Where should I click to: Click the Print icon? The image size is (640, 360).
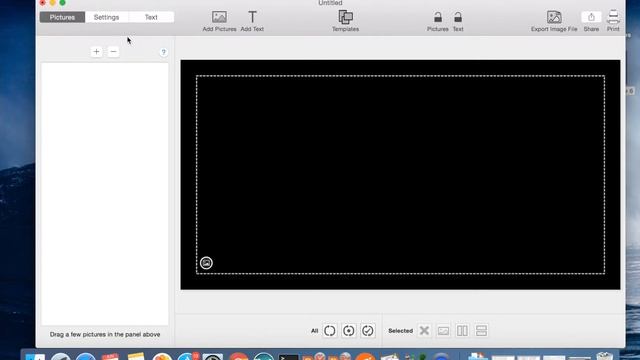613,17
